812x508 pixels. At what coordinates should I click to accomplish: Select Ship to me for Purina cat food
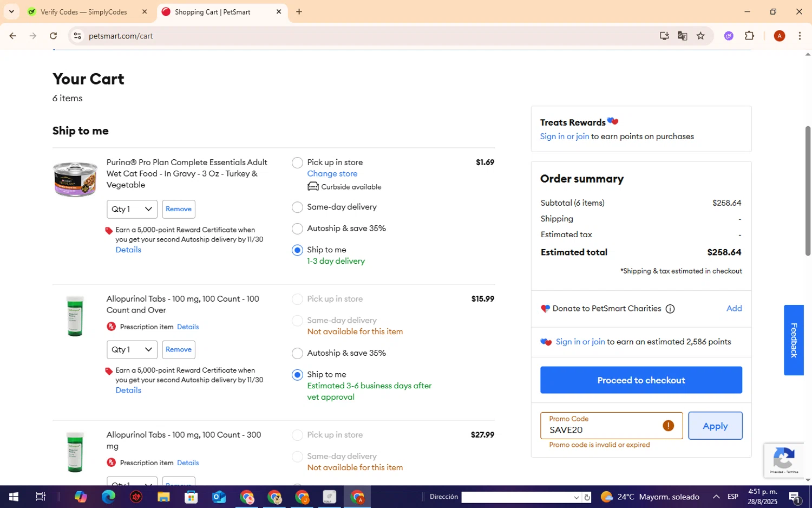297,250
